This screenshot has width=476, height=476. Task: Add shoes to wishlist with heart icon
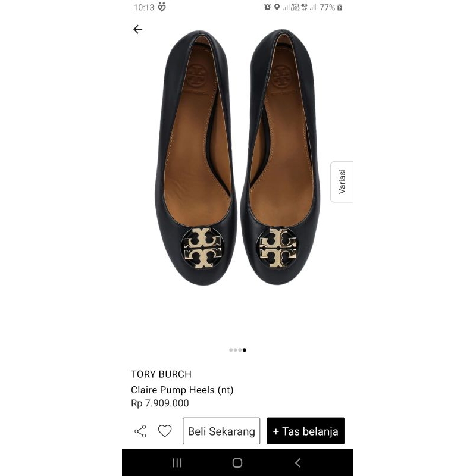[165, 431]
